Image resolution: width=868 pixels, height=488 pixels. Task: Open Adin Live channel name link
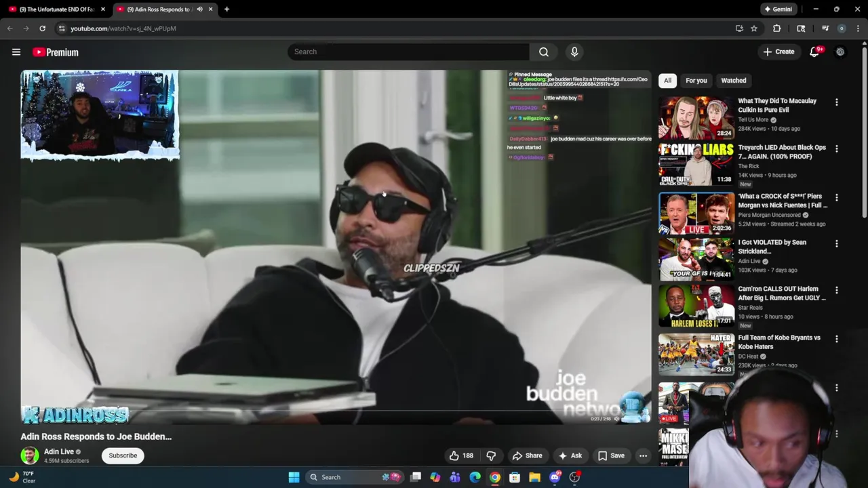pyautogui.click(x=59, y=452)
